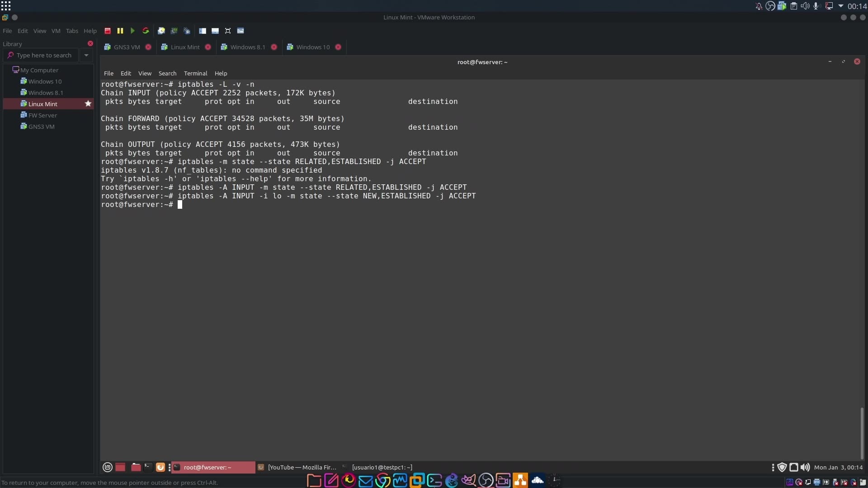The width and height of the screenshot is (868, 488).
Task: Suspend the VM with the pause button
Action: click(x=120, y=31)
